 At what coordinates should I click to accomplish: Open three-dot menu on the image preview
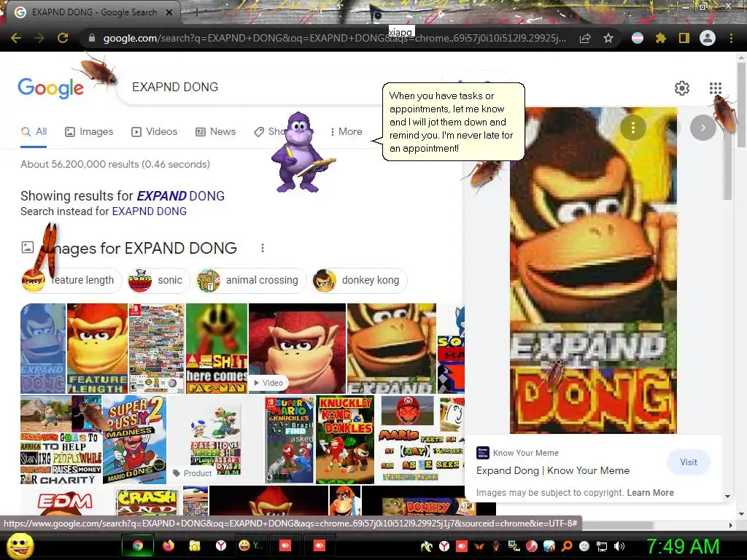tap(632, 128)
